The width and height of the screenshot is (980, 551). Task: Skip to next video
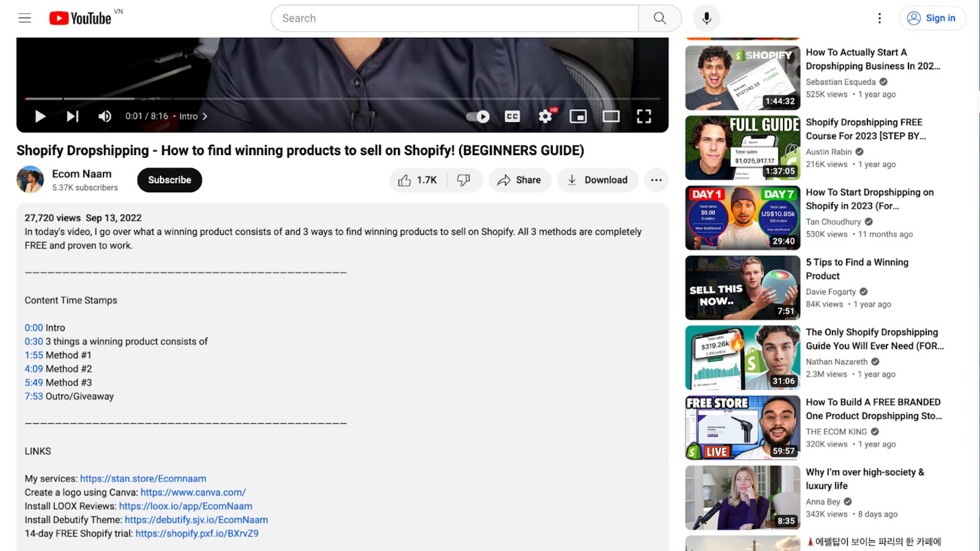point(72,116)
